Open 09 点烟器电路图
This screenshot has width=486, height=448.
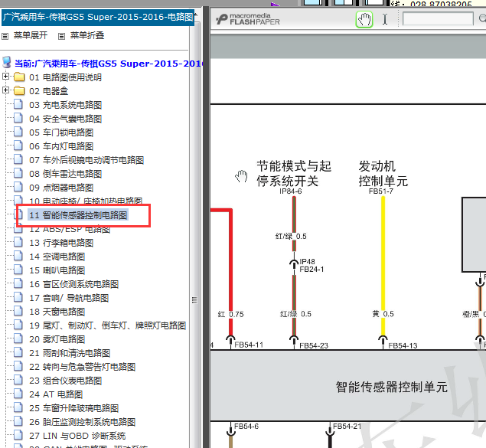[61, 188]
